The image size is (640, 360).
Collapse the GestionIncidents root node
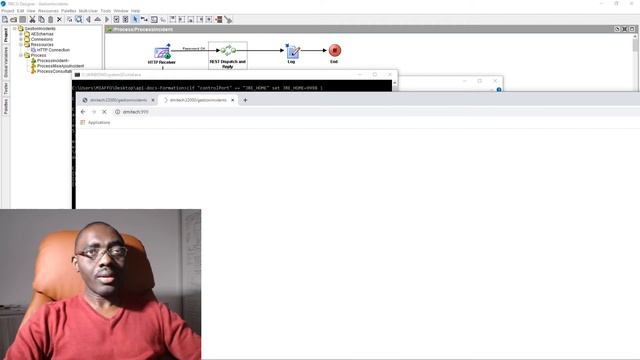tap(15, 29)
